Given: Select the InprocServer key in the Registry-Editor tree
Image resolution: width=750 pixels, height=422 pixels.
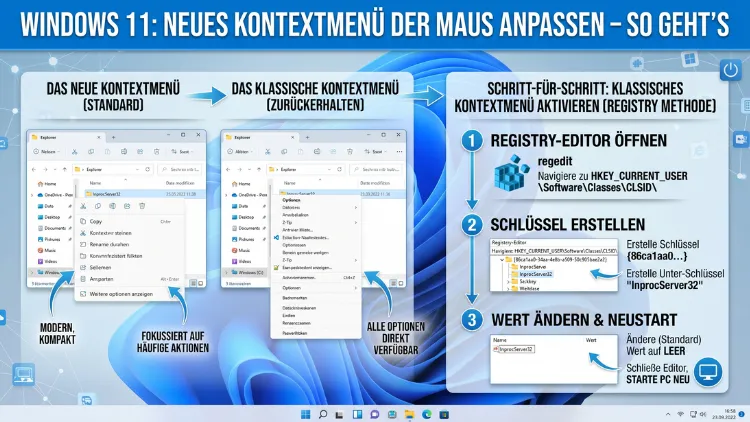Looking at the screenshot, I should coord(529,267).
